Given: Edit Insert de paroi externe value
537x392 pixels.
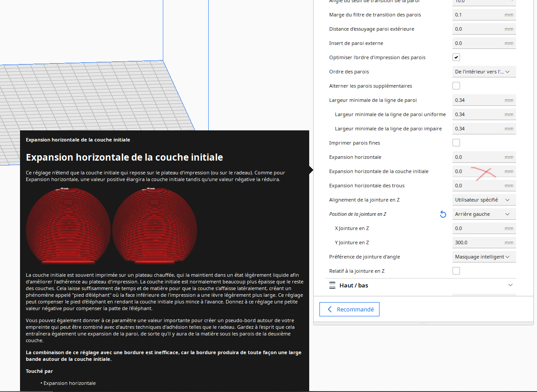Looking at the screenshot, I should (x=484, y=43).
